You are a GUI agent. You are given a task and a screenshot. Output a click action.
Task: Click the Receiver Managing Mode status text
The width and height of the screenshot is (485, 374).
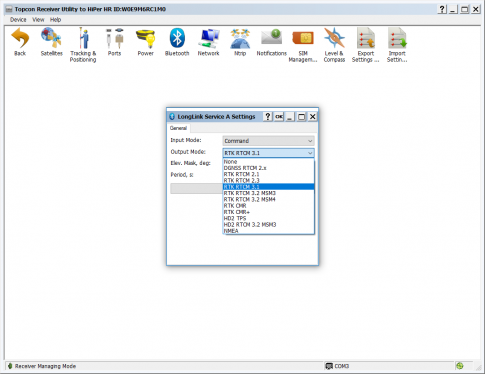[45, 366]
